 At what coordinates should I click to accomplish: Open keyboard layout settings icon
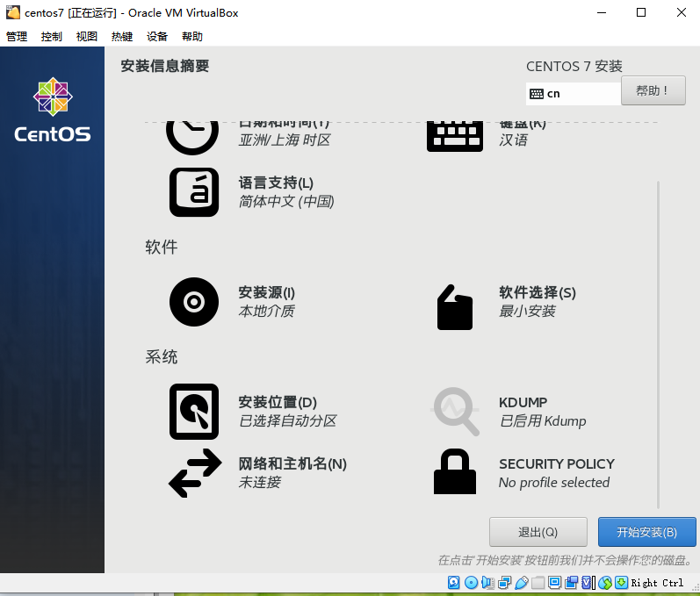[454, 136]
